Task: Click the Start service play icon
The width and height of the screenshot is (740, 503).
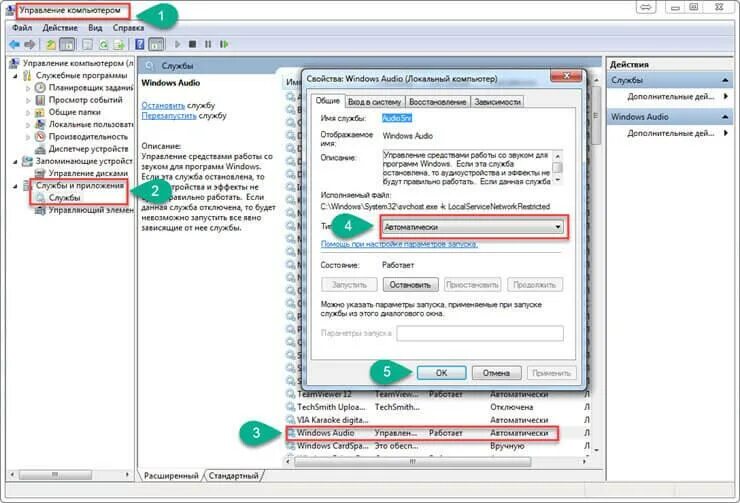Action: point(177,44)
